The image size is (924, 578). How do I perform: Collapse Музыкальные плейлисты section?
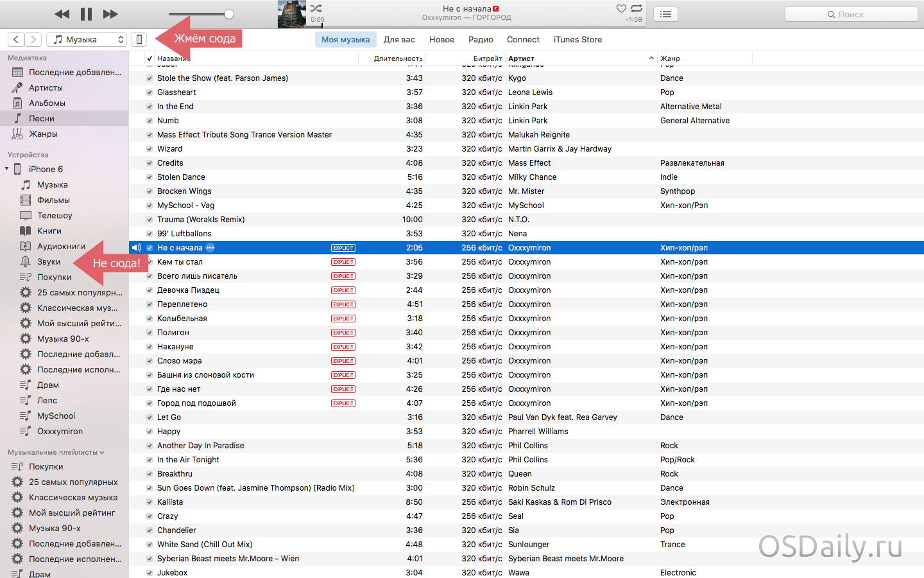[x=102, y=452]
